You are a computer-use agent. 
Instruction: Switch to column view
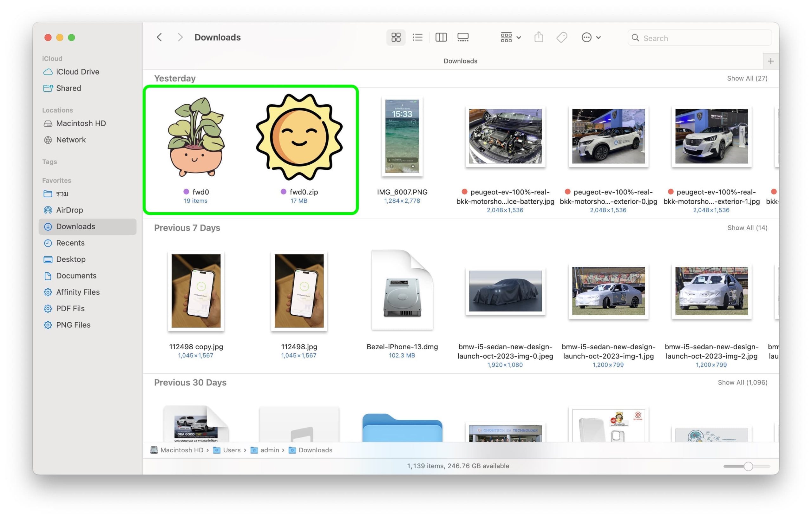point(441,37)
